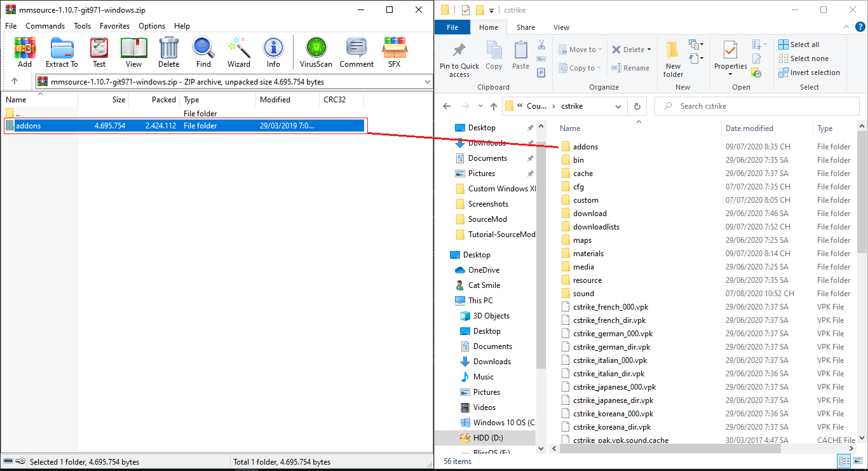
Task: Click the Up arrow in Explorer navigation
Action: 493,106
